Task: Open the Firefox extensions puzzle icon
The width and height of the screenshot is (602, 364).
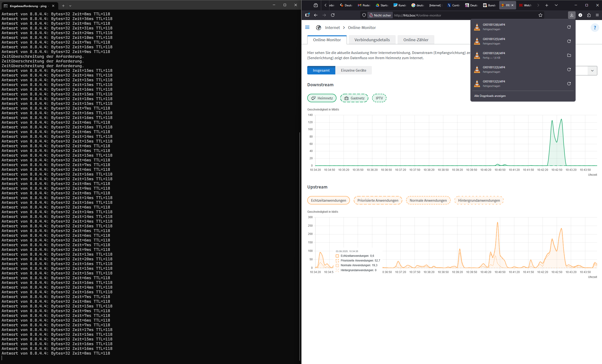Action: click(x=589, y=15)
